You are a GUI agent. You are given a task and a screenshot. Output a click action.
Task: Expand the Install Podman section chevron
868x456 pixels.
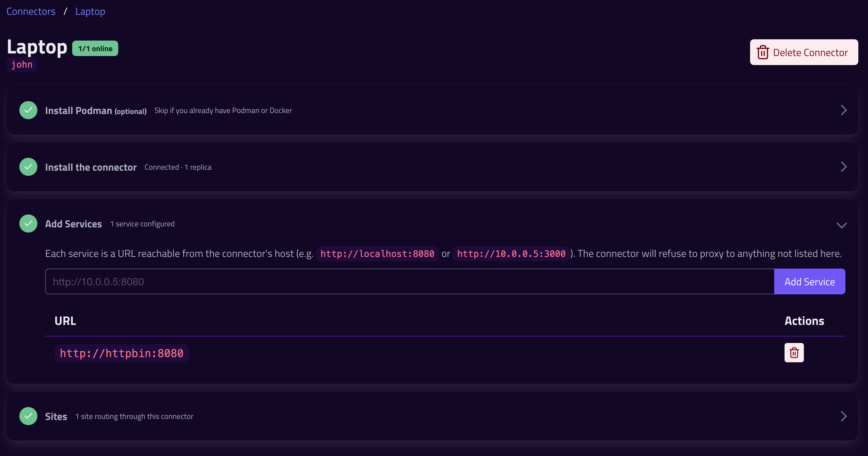tap(844, 110)
